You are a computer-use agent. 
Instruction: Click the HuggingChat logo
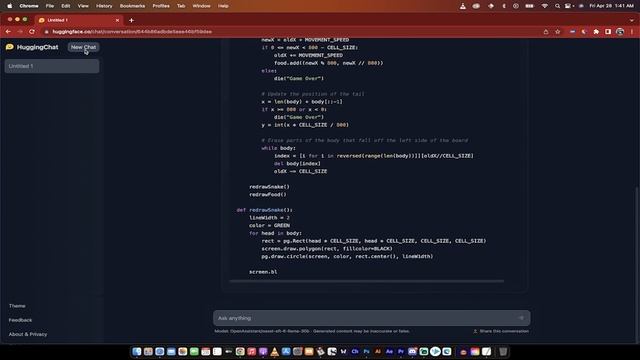32,47
